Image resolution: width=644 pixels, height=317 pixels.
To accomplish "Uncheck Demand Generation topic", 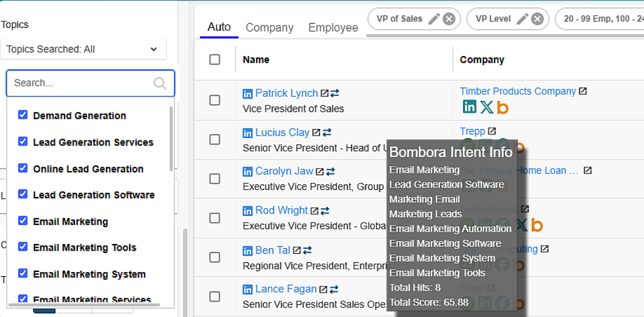I will coord(23,115).
